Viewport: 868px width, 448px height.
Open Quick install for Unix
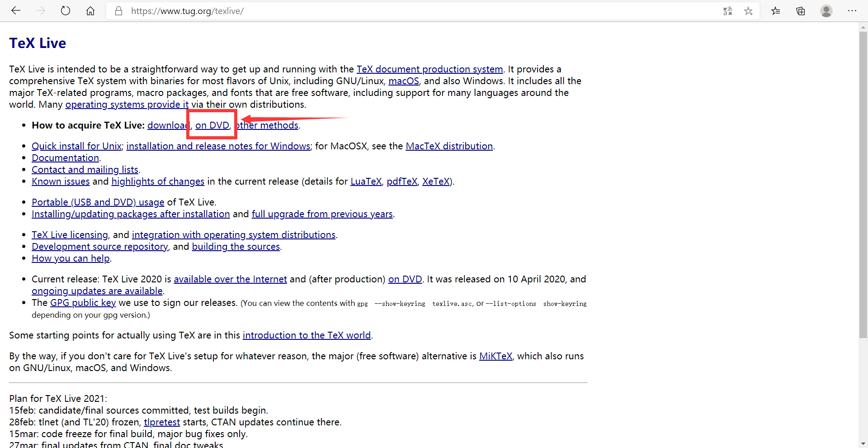[x=76, y=146]
